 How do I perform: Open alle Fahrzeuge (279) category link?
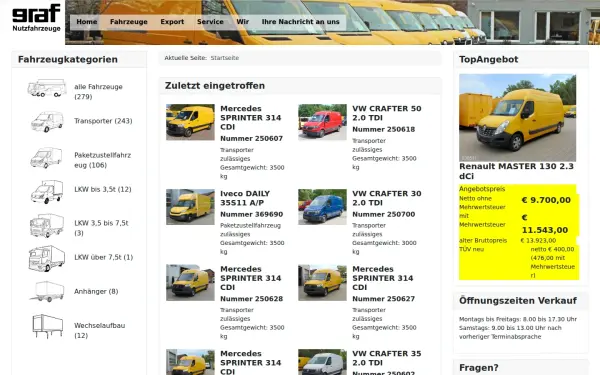(x=98, y=91)
